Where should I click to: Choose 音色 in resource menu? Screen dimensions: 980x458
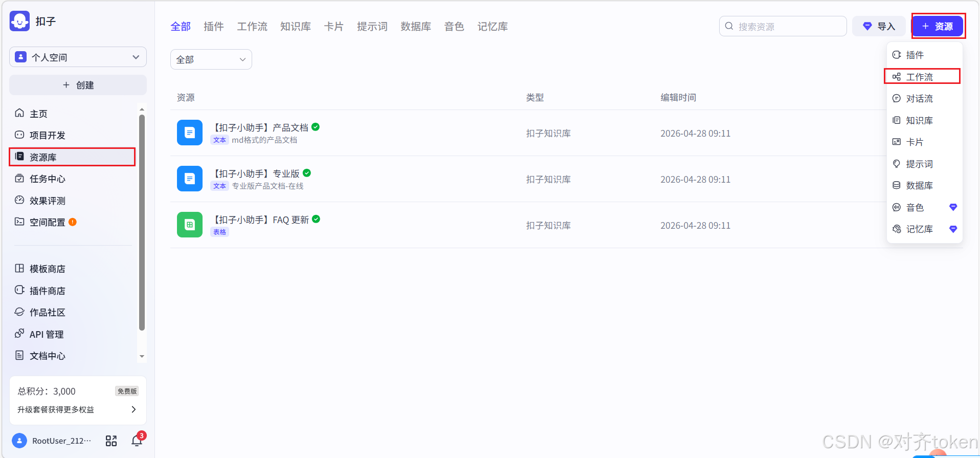(924, 207)
